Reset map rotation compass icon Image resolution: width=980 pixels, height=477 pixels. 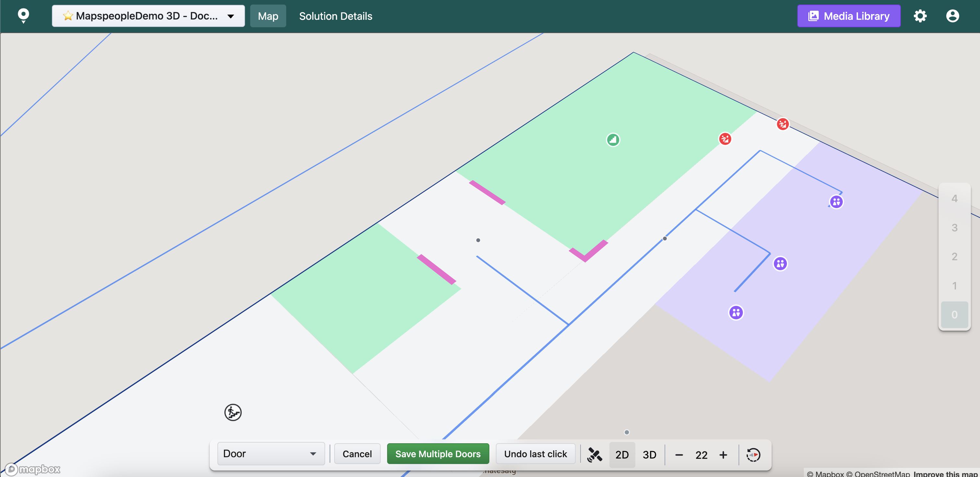(753, 455)
